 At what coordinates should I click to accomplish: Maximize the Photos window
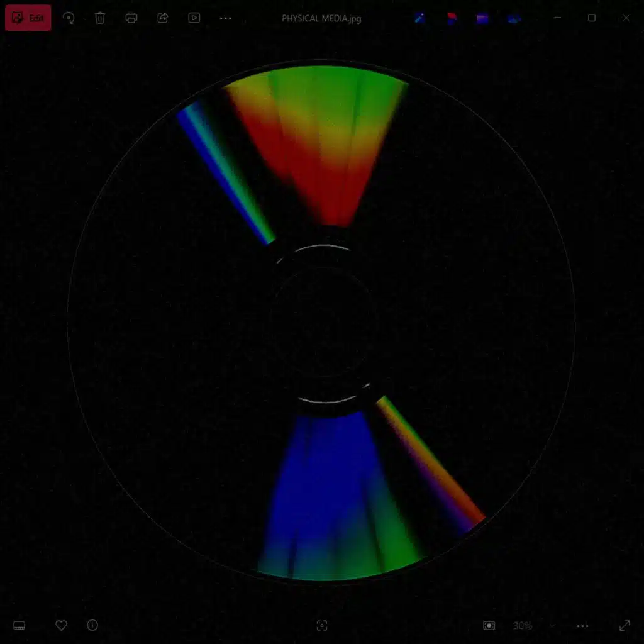591,18
